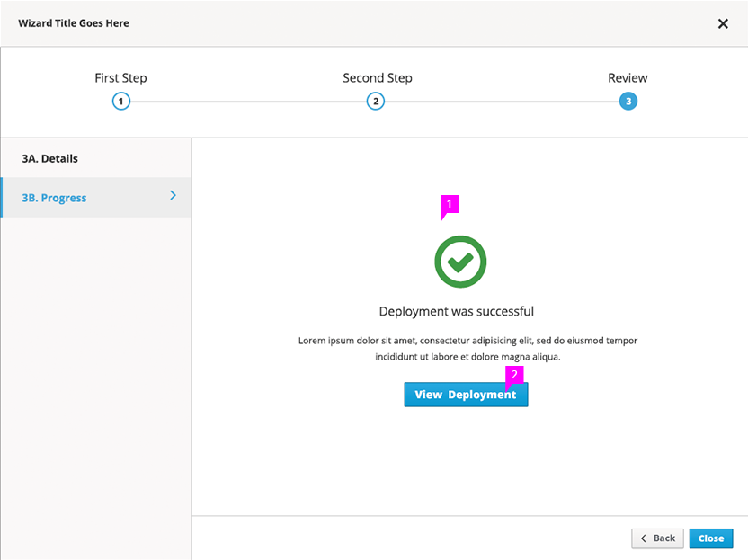Go back with the Back button
The width and height of the screenshot is (748, 560).
pos(657,538)
